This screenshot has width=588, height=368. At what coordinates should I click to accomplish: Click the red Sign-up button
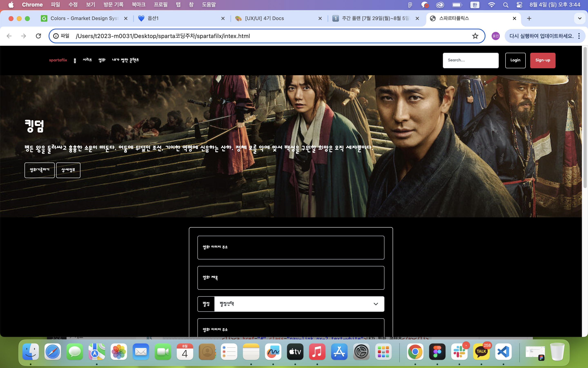[542, 60]
